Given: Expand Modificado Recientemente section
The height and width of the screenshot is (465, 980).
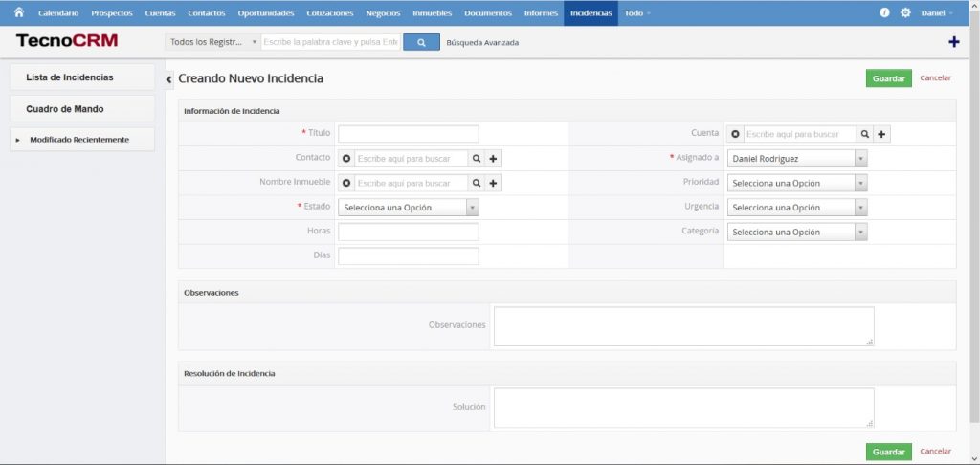Looking at the screenshot, I should (18, 140).
